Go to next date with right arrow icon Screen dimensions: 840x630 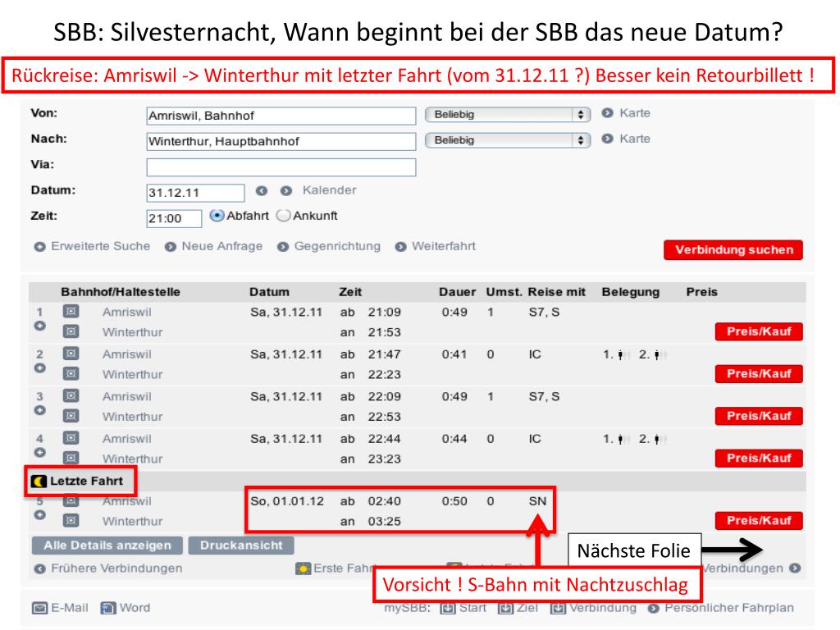286,190
